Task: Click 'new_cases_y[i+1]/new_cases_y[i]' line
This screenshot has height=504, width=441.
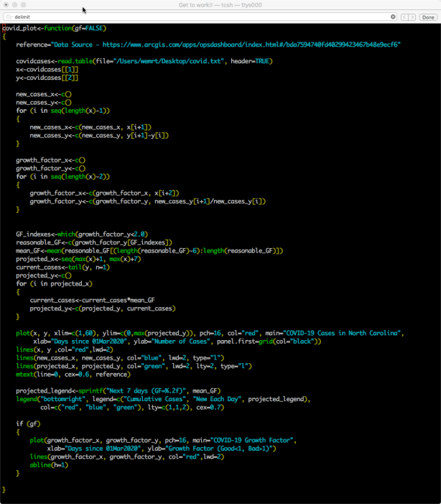Action: [x=148, y=201]
